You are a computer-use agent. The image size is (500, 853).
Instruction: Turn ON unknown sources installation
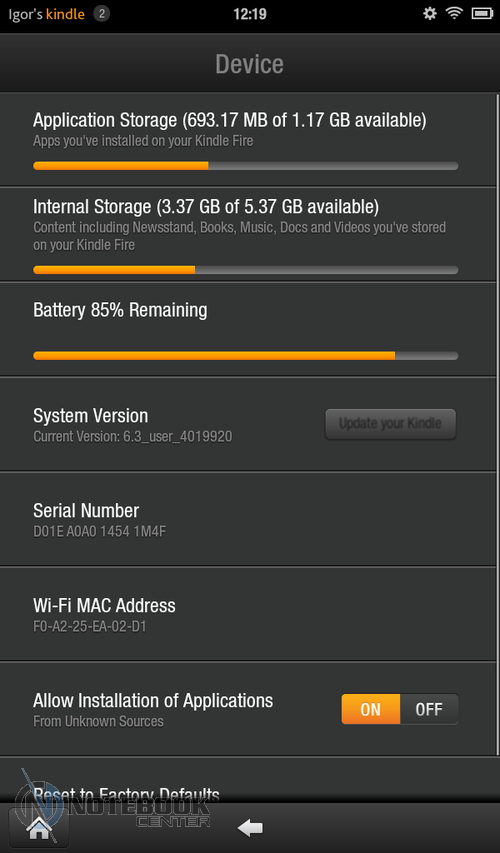[x=371, y=709]
